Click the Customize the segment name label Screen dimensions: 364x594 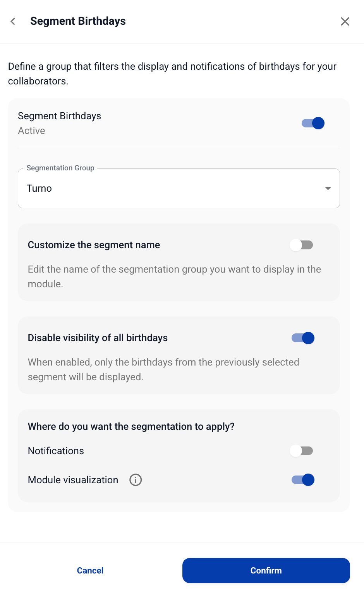coord(94,245)
